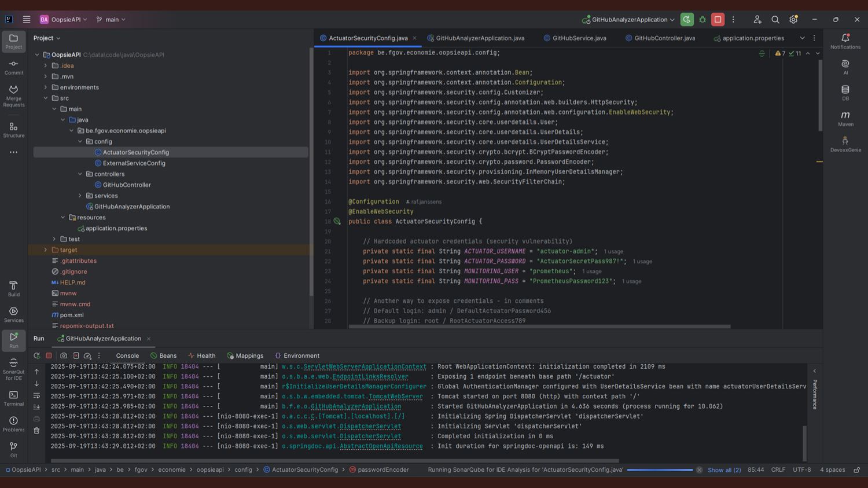Open the Terminal tool window
Image resolution: width=868 pixels, height=488 pixels.
[13, 398]
